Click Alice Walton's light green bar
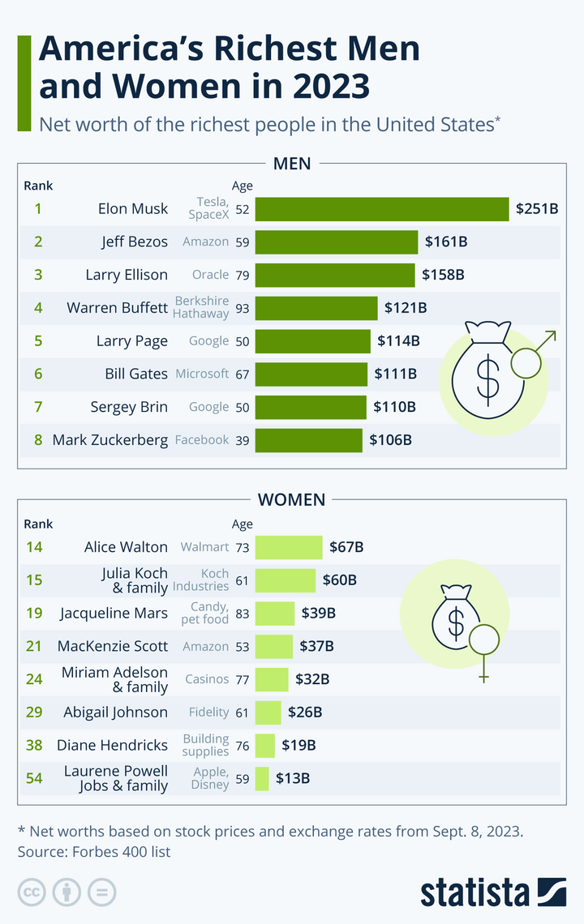 coord(289,547)
